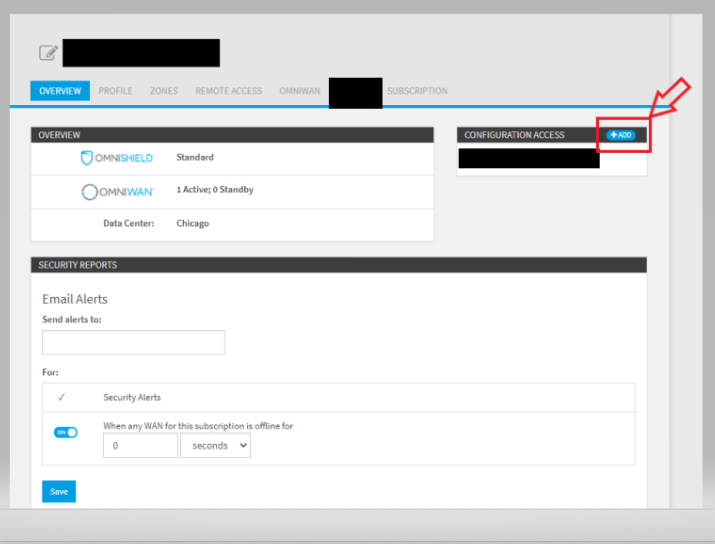Click the OmniShield logo

point(118,158)
